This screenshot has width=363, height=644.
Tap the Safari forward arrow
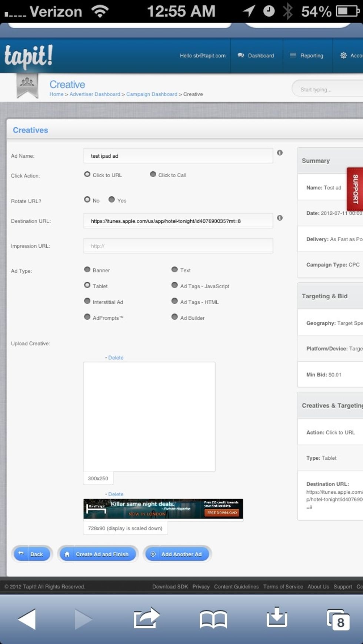pyautogui.click(x=83, y=618)
